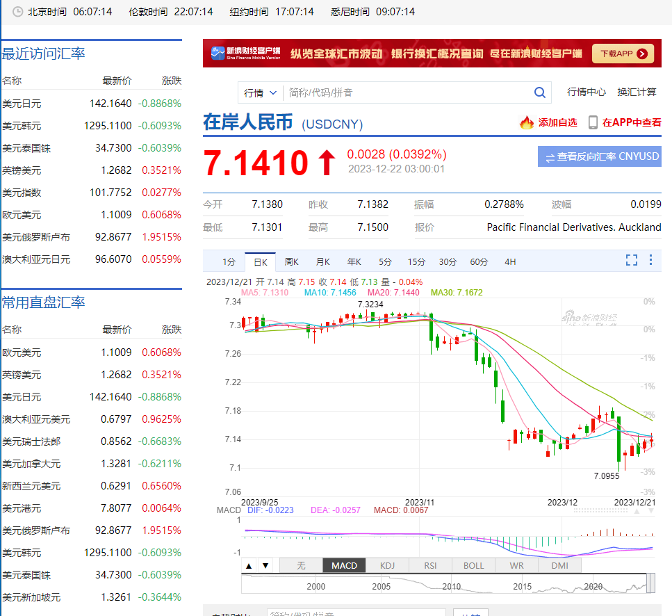Select the 年K chart tab
The width and height of the screenshot is (672, 616).
(x=354, y=262)
